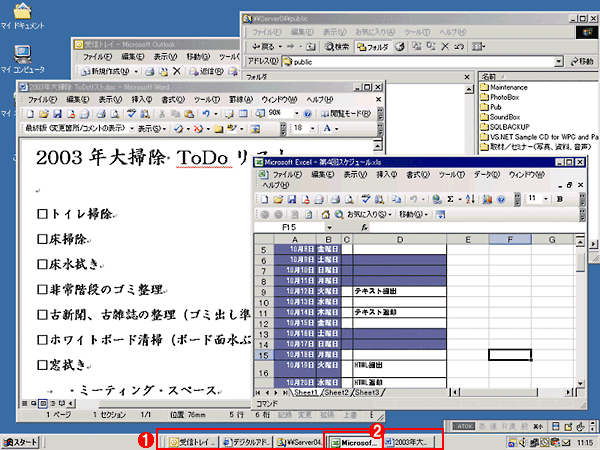Open the final-version markup display dropdown in Word

tap(132, 128)
